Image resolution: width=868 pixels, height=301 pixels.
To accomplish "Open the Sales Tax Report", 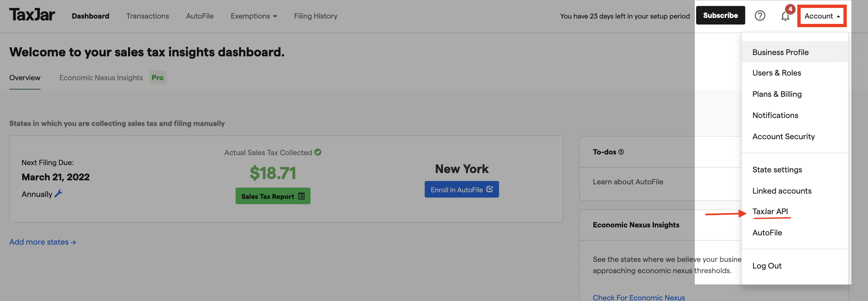I will [x=273, y=196].
